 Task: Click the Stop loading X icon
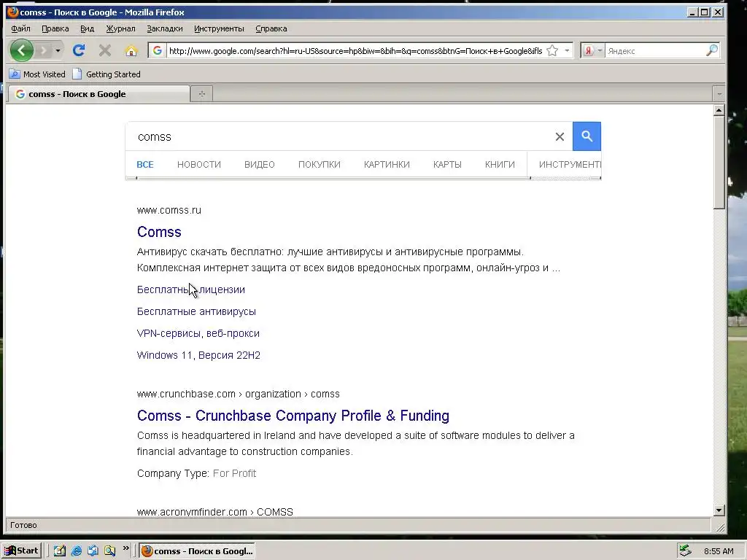105,50
